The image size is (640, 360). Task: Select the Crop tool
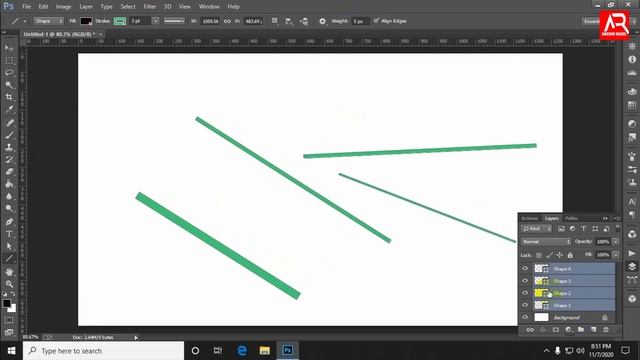pos(9,97)
